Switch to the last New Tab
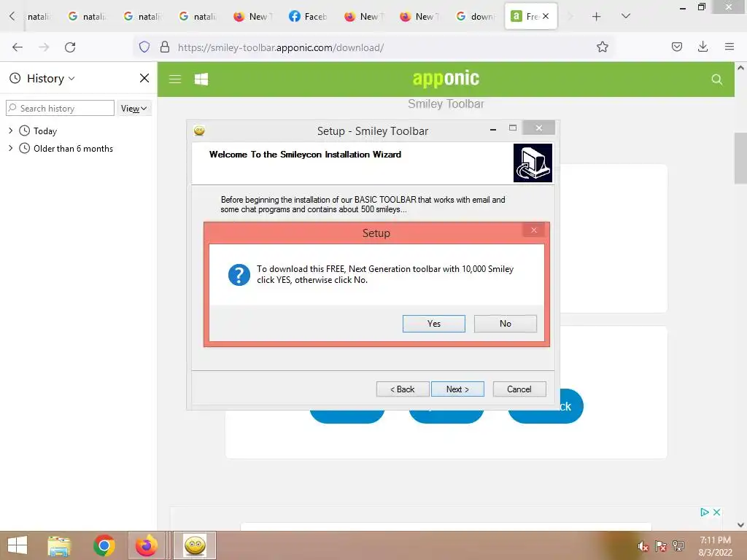747x560 pixels. (x=419, y=17)
